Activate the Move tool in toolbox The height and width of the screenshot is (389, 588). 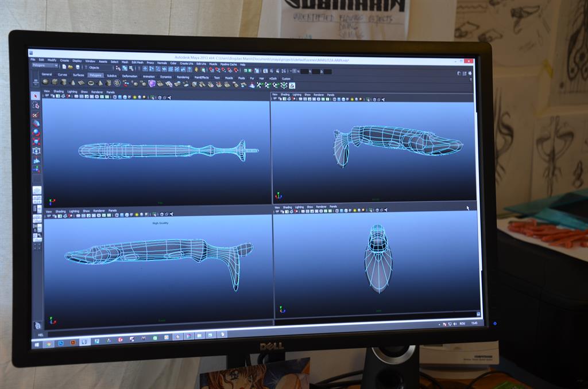(36, 123)
